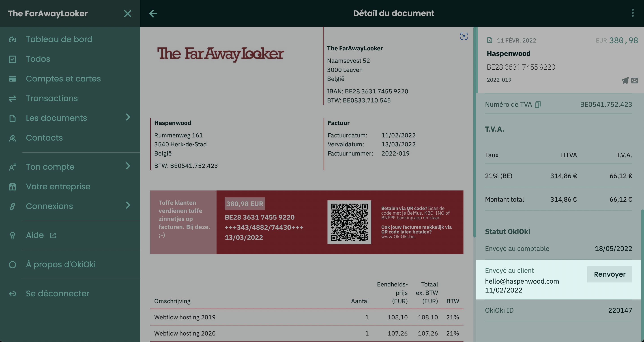This screenshot has height=342, width=644.
Task: Open the Todos page
Action: point(38,59)
